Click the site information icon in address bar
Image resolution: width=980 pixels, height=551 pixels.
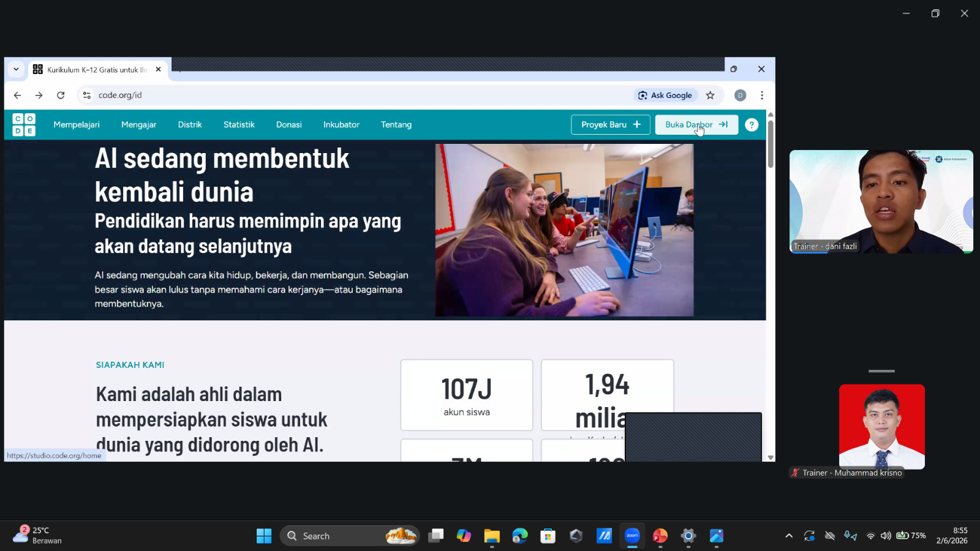(x=87, y=96)
